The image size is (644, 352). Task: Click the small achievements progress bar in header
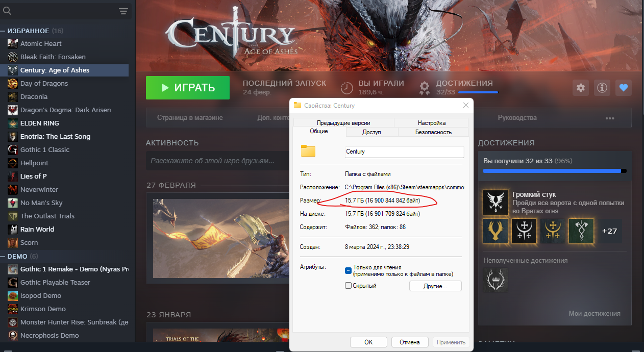(x=478, y=93)
